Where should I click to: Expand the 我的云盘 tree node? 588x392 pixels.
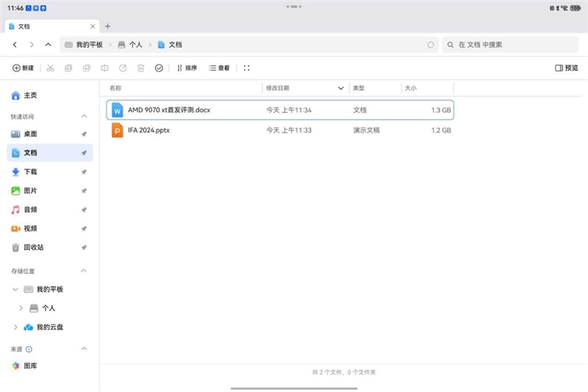(15, 327)
